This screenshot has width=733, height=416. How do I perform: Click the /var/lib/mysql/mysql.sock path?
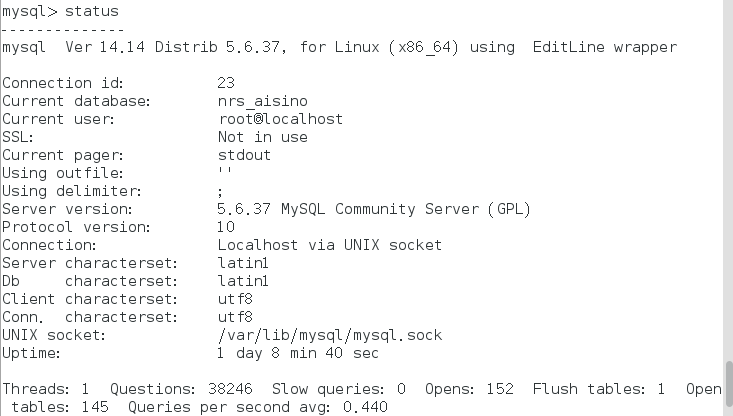(330, 335)
